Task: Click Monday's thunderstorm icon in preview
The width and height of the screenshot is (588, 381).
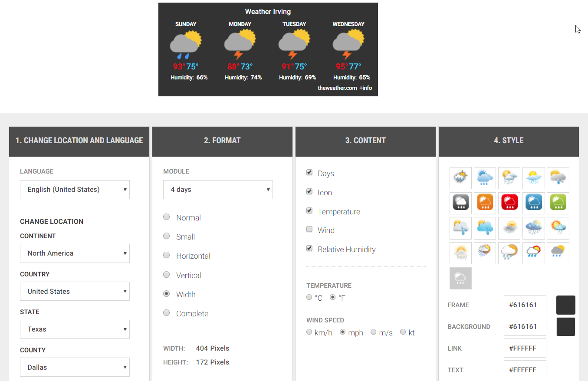Action: [240, 45]
